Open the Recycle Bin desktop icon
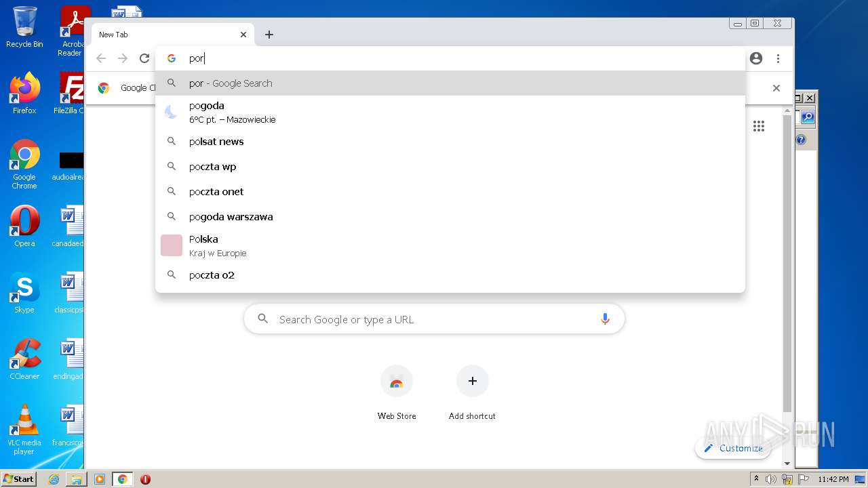Viewport: 868px width, 488px height. coord(24,27)
